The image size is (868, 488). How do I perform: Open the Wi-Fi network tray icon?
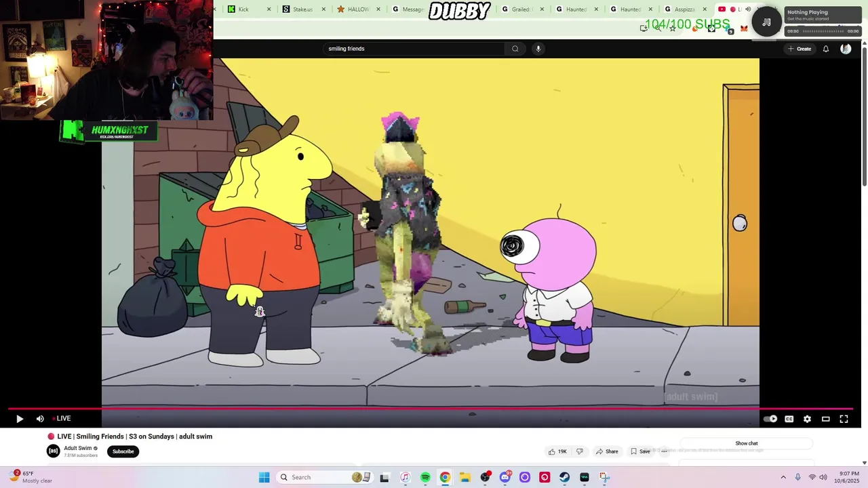click(812, 477)
